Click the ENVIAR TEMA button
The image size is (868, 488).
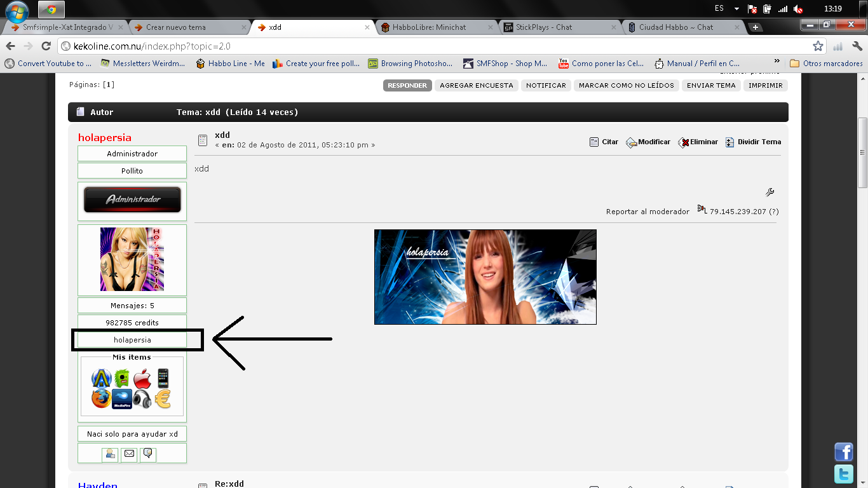pos(711,85)
